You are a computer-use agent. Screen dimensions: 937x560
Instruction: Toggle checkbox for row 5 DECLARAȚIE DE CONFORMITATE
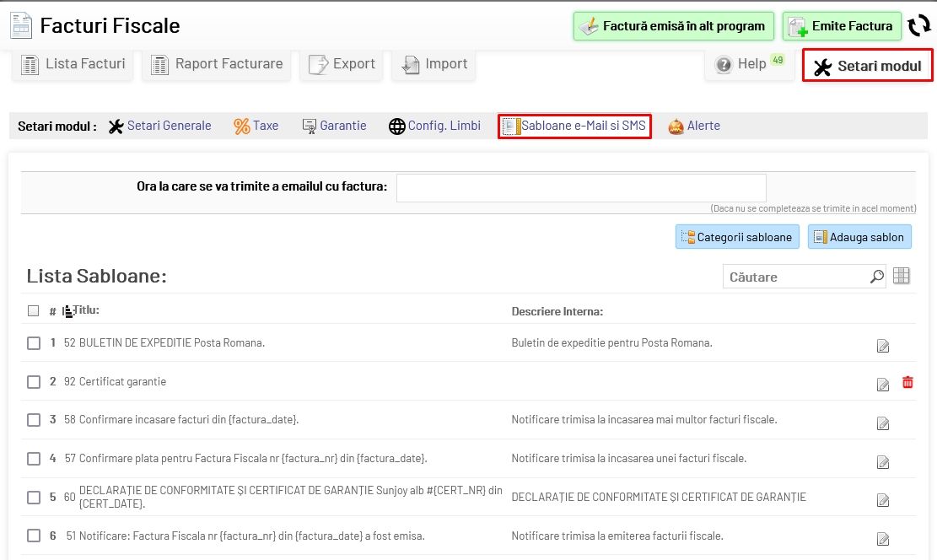tap(34, 498)
